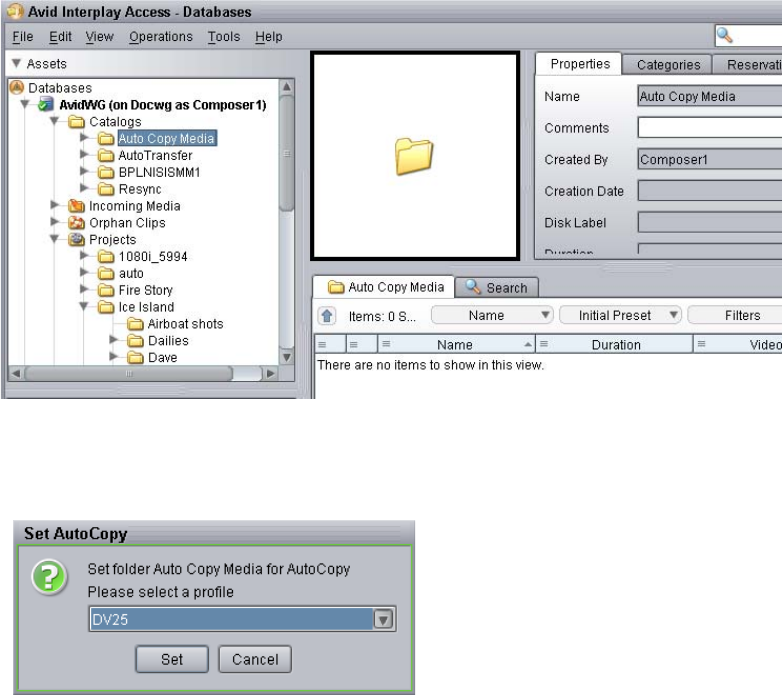Screen dimensions: 782x695
Task: Click the Incoming Media folder icon
Action: [x=76, y=205]
